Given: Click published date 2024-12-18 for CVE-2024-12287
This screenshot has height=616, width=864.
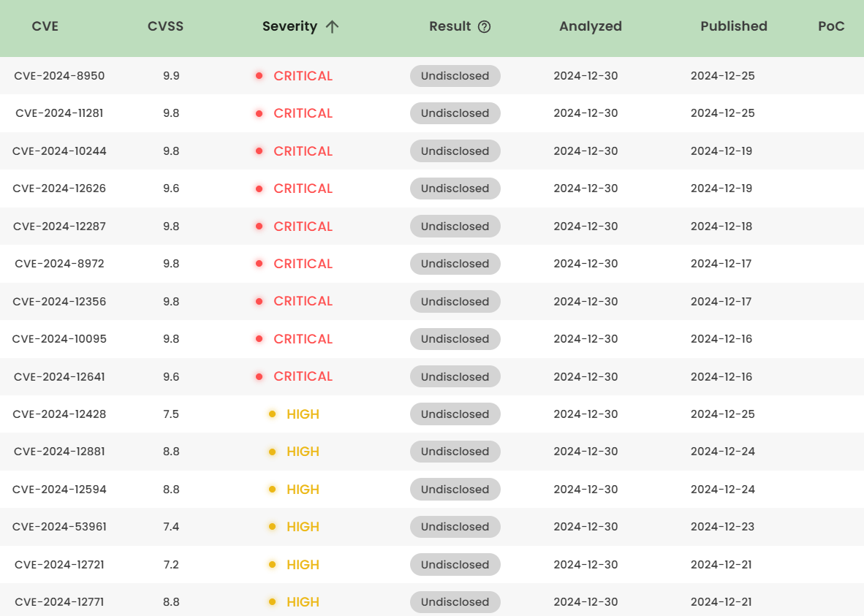Looking at the screenshot, I should 721,227.
